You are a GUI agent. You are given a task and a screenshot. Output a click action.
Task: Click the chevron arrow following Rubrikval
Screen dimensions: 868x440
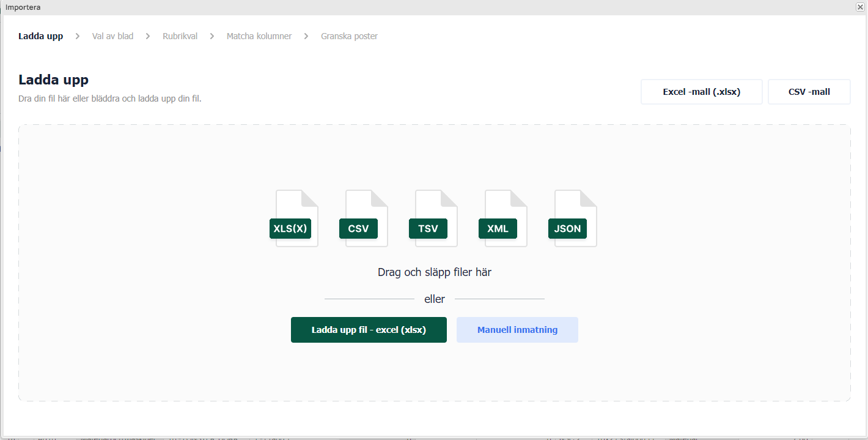[212, 36]
